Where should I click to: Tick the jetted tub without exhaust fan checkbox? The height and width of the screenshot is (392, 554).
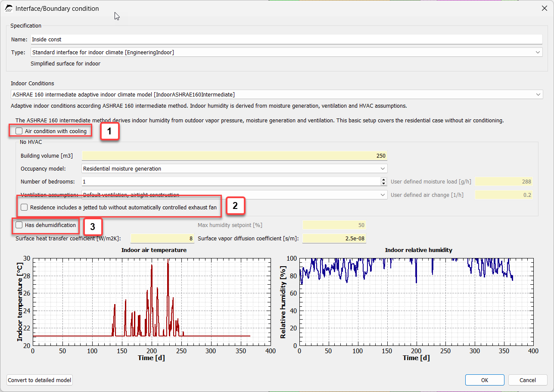(25, 207)
